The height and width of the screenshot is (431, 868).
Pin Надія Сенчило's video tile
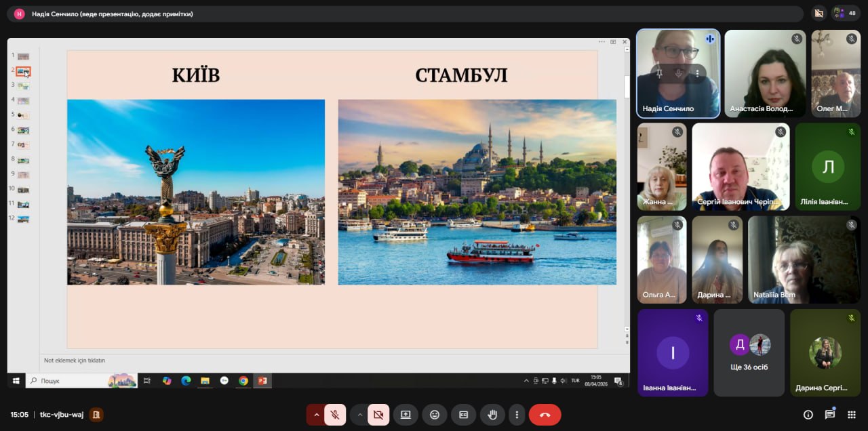point(659,73)
